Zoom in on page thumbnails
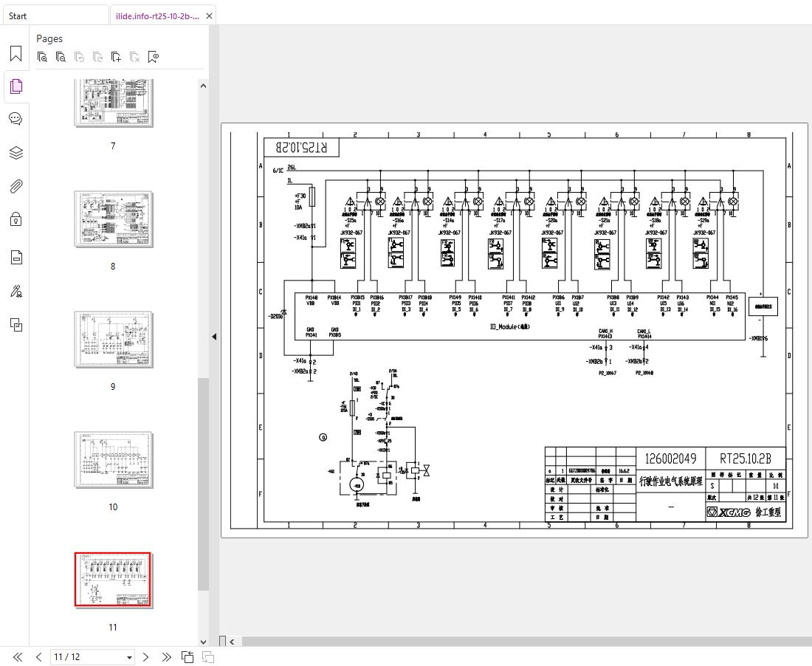The width and height of the screenshot is (812, 666). [x=42, y=56]
